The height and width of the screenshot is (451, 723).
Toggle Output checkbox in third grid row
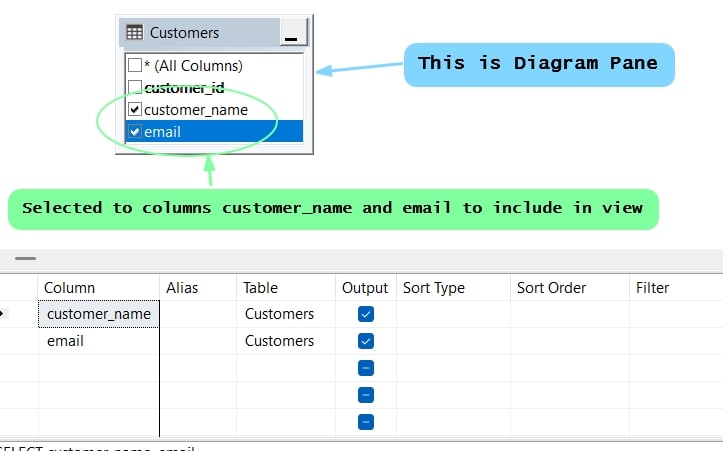[366, 368]
